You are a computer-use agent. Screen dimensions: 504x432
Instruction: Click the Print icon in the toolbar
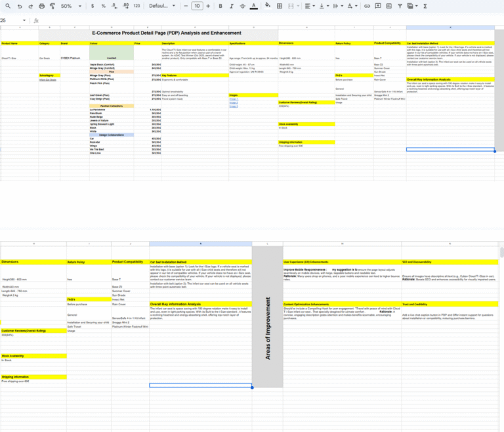pyautogui.click(x=42, y=6)
